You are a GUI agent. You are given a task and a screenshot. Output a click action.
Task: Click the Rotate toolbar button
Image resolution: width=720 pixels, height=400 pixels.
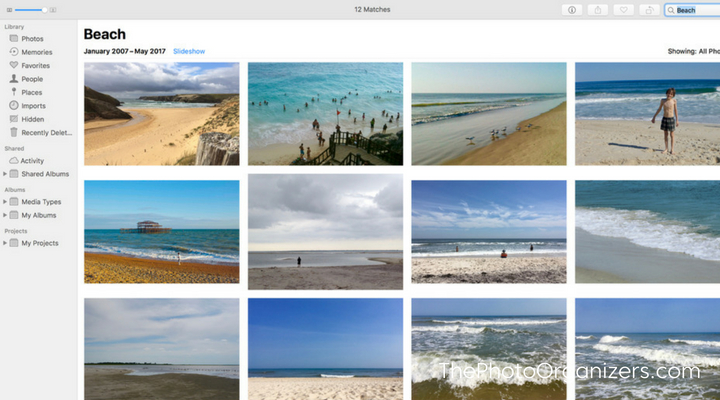point(649,10)
